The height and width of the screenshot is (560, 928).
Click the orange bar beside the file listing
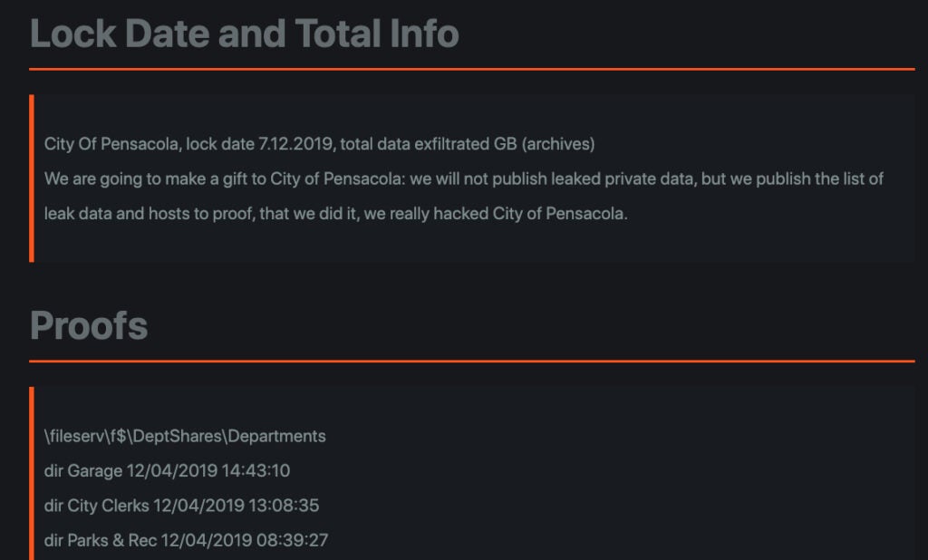tap(32, 473)
